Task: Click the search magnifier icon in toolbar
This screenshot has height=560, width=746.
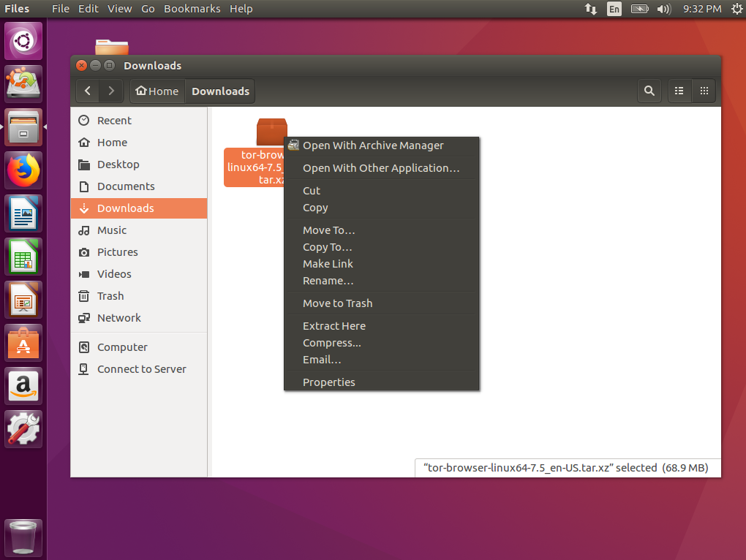Action: pyautogui.click(x=649, y=91)
